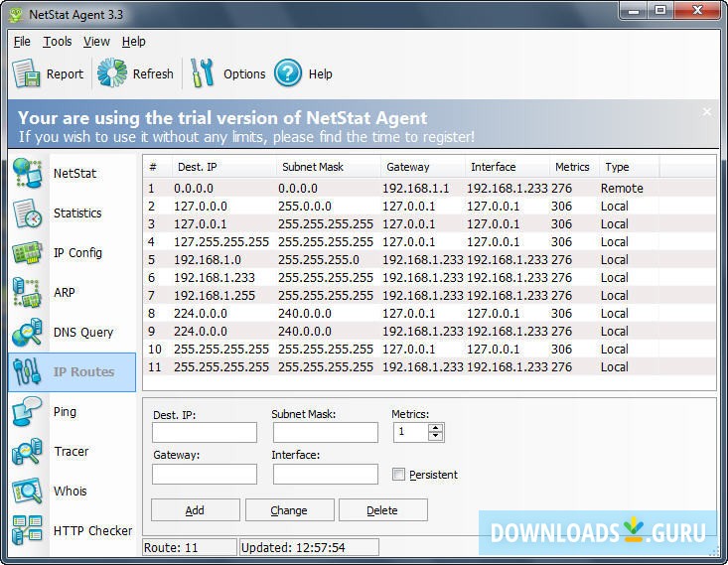Select route row 1 with Remote type
This screenshot has width=728, height=565.
click(x=429, y=188)
